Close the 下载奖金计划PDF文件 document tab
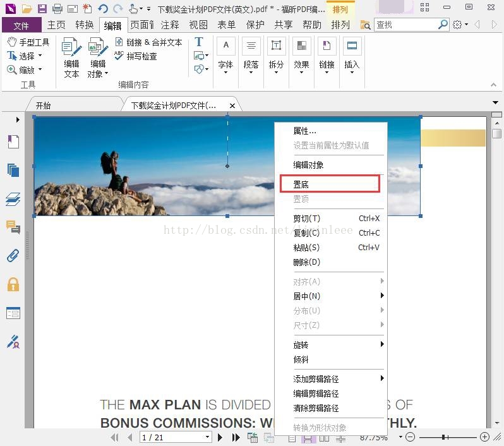The width and height of the screenshot is (504, 446). 232,105
